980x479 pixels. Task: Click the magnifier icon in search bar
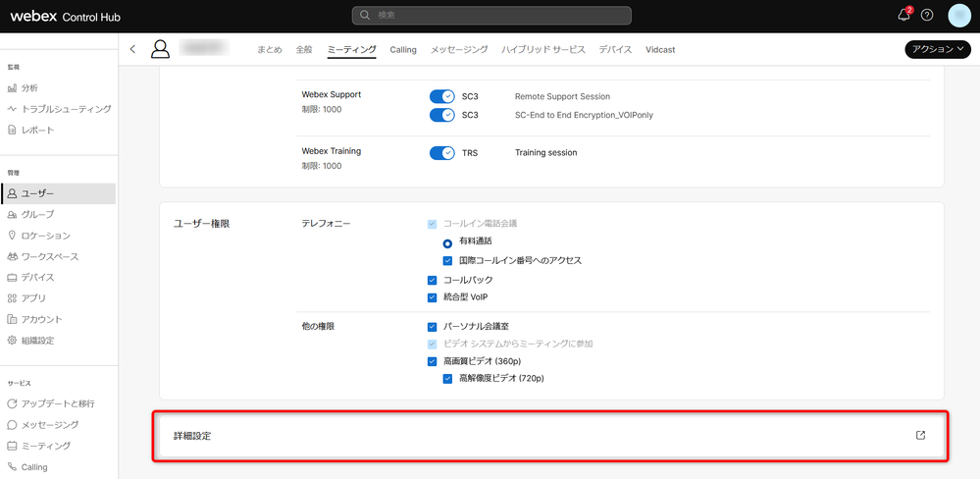pyautogui.click(x=366, y=16)
